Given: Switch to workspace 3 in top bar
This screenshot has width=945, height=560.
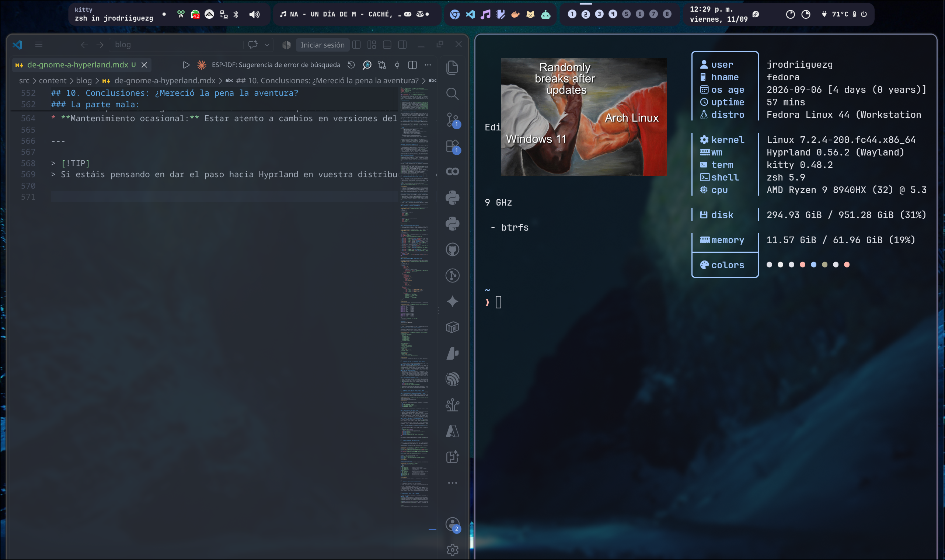Looking at the screenshot, I should [599, 14].
